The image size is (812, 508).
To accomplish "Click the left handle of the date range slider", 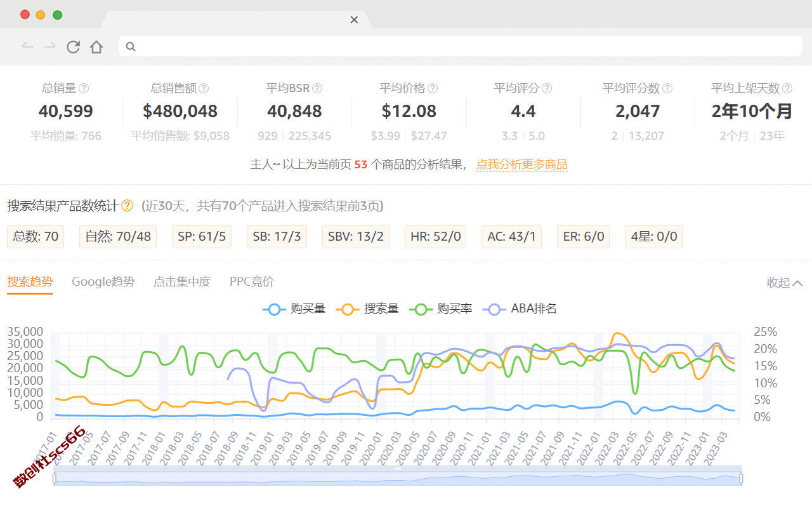I will 55,478.
